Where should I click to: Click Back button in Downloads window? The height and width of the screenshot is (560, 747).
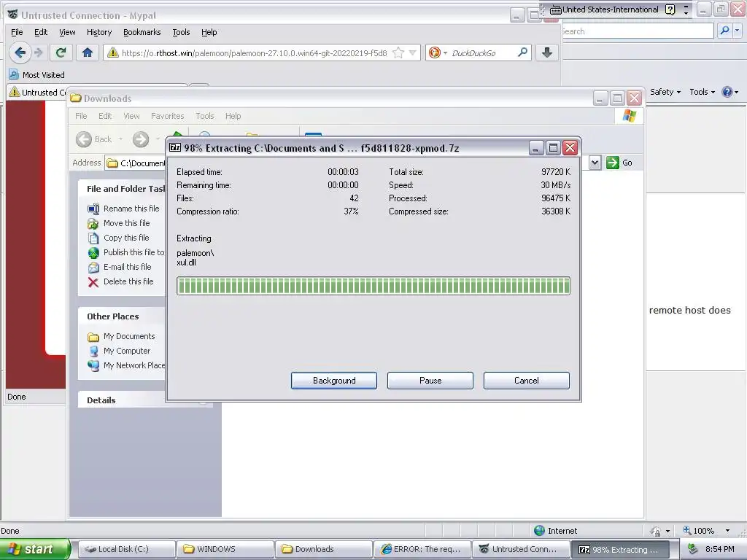(x=94, y=139)
